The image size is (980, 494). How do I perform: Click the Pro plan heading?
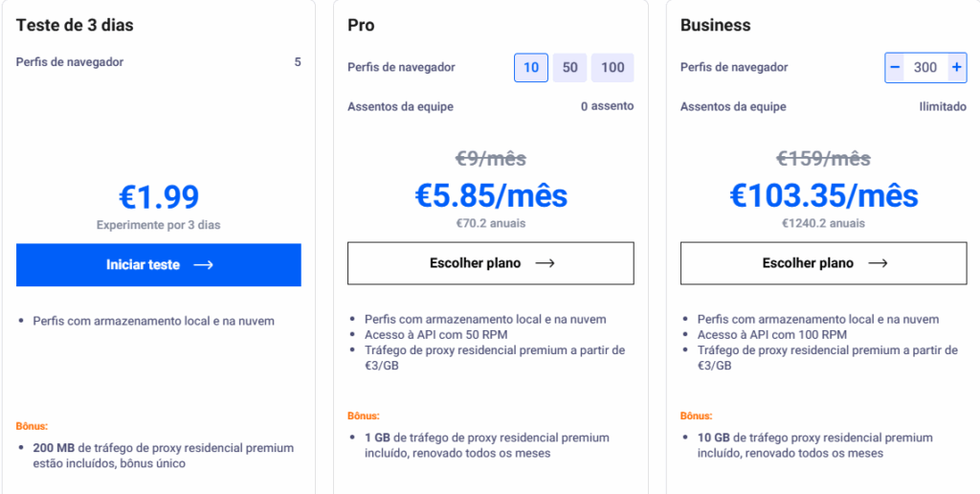click(361, 25)
